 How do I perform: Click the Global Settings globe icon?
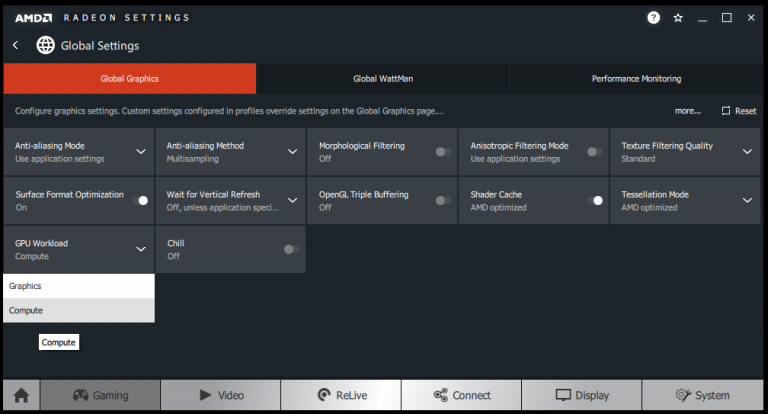pyautogui.click(x=46, y=45)
